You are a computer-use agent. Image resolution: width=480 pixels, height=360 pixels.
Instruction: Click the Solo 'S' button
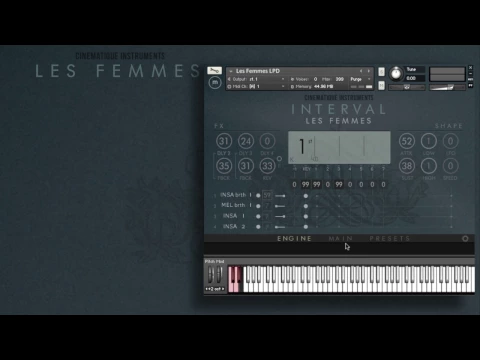coord(381,72)
